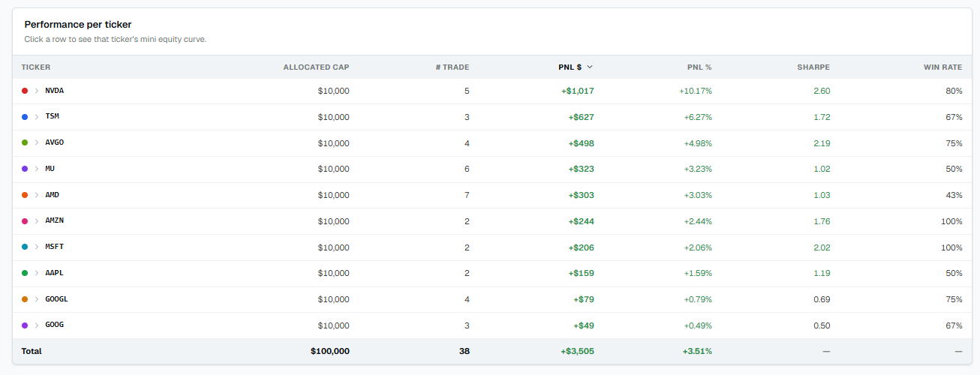Click the purple dot beside MU

(x=25, y=169)
